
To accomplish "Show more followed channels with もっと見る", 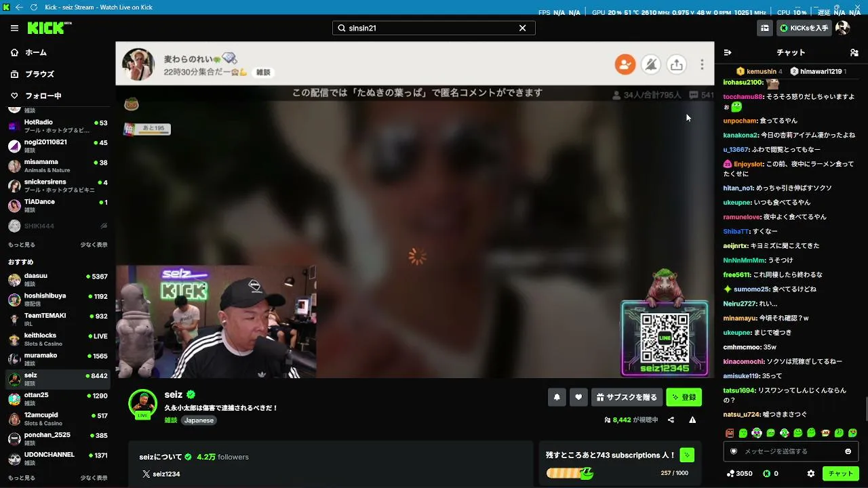I will click(x=22, y=245).
